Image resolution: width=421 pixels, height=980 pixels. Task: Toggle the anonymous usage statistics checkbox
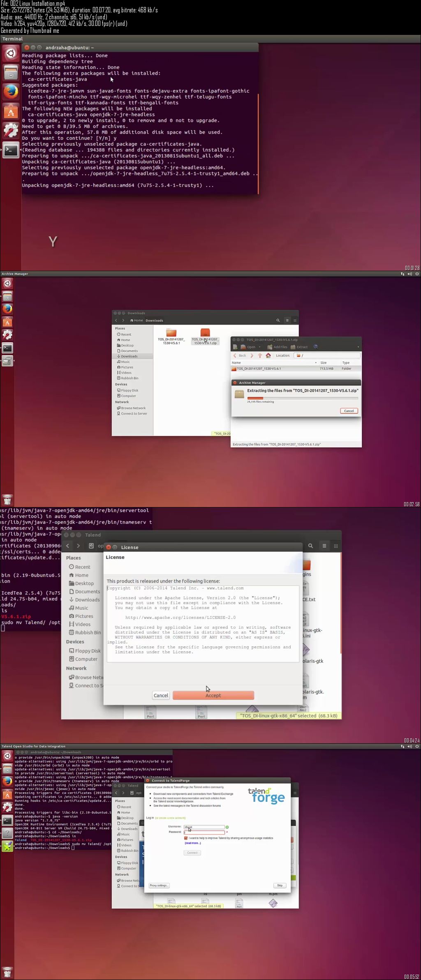186,838
